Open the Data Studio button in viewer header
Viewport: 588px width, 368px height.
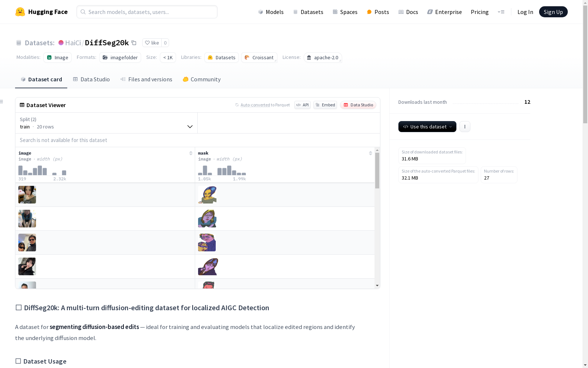point(358,105)
